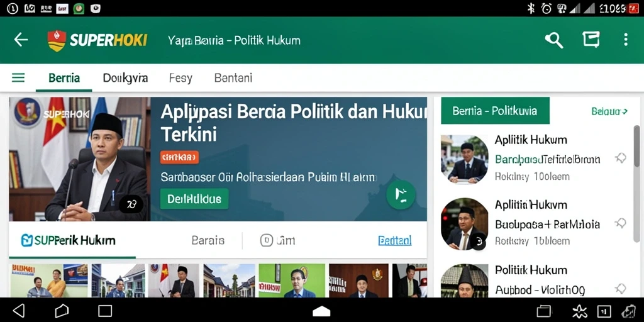Tap the boxed number 1 icon in bottom bar
This screenshot has width=644, height=322.
604,311
